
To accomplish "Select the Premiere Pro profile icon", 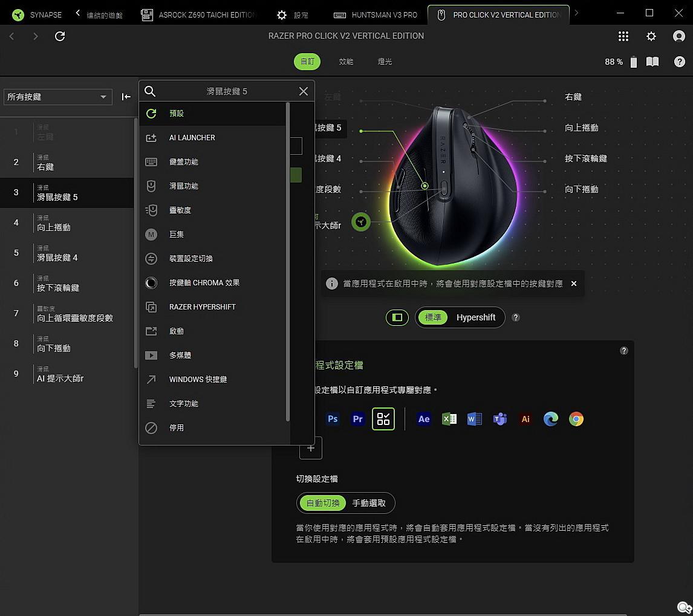I will pyautogui.click(x=358, y=419).
